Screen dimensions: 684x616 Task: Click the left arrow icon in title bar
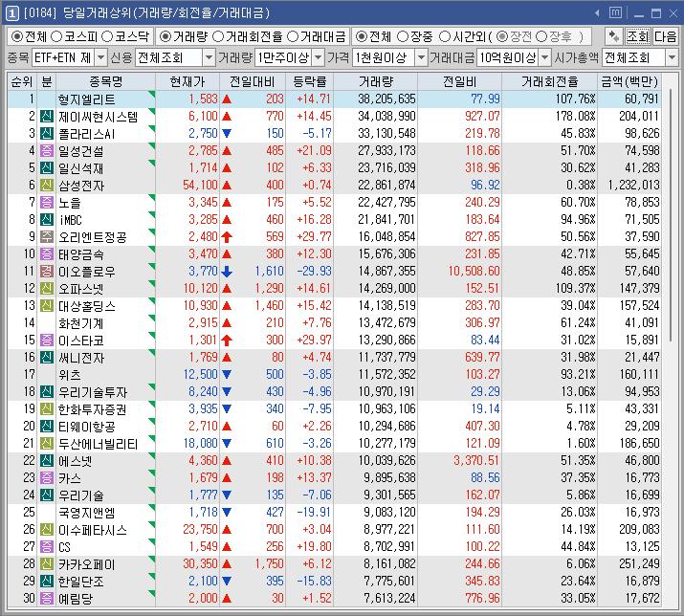coord(597,13)
